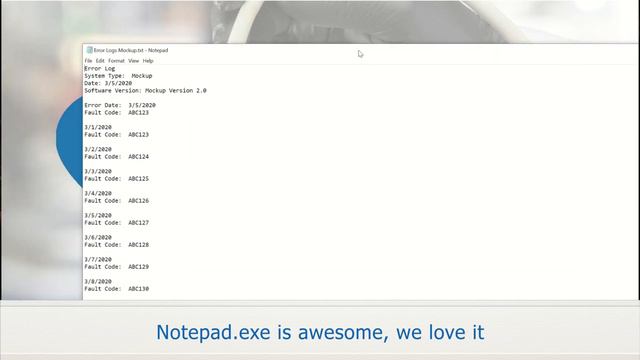Open the File menu

point(88,61)
